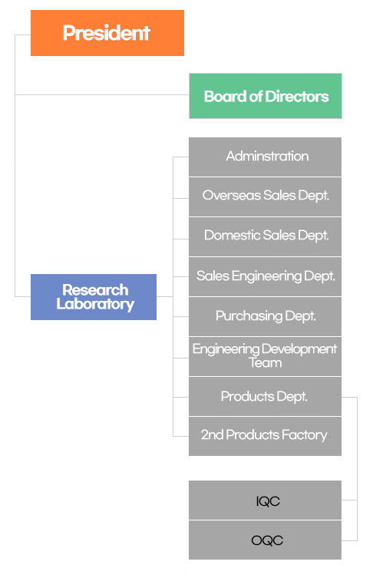Select the OQC box
Viewport: 373px width, 588px height.
click(x=265, y=540)
